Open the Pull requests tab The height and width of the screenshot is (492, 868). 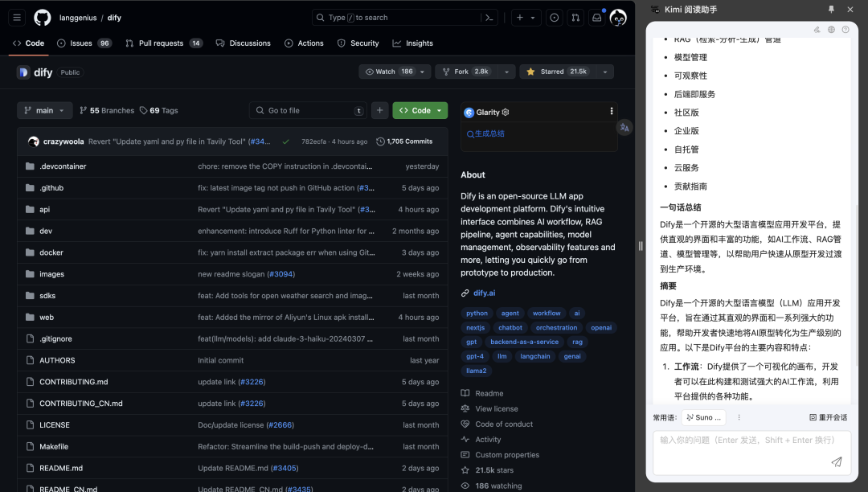tap(164, 43)
